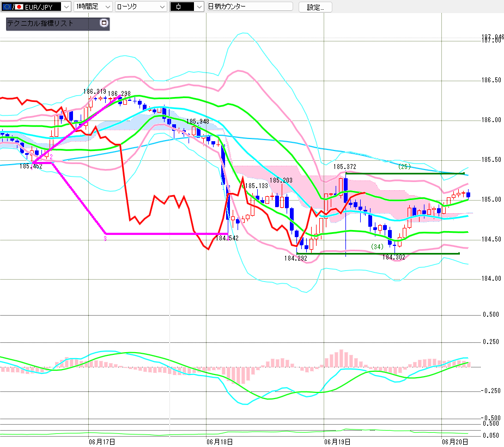This screenshot has width=504, height=447.
Task: Click the 184.292 low price label
Action: pos(296,258)
